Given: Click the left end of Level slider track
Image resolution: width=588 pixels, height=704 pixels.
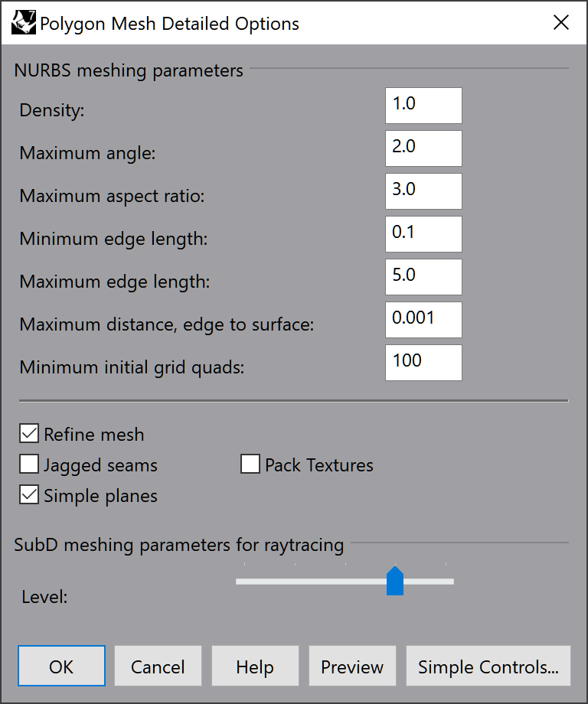Looking at the screenshot, I should [239, 582].
